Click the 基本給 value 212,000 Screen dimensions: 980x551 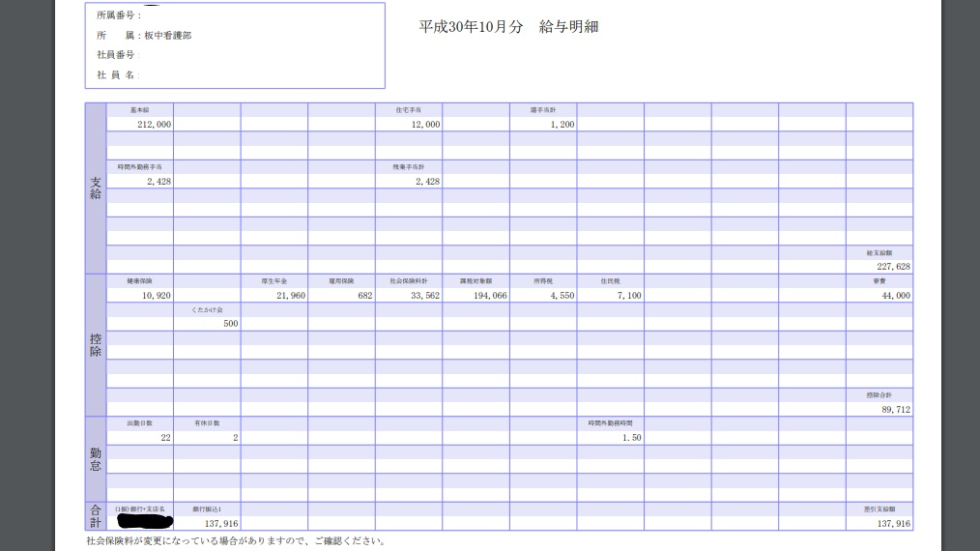click(155, 125)
